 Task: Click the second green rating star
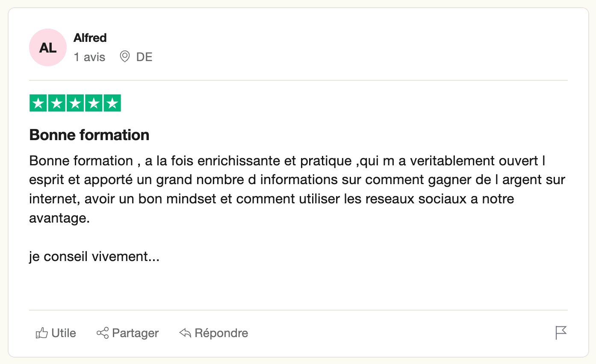pyautogui.click(x=56, y=103)
